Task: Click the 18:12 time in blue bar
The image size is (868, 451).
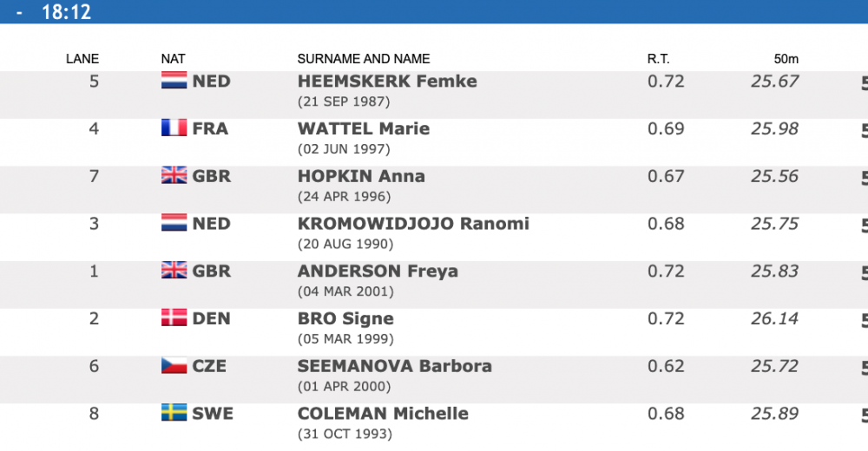Action: pyautogui.click(x=66, y=12)
